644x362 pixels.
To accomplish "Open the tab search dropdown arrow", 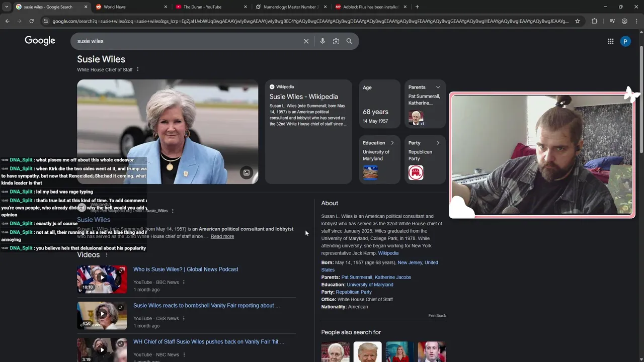I will click(7, 7).
